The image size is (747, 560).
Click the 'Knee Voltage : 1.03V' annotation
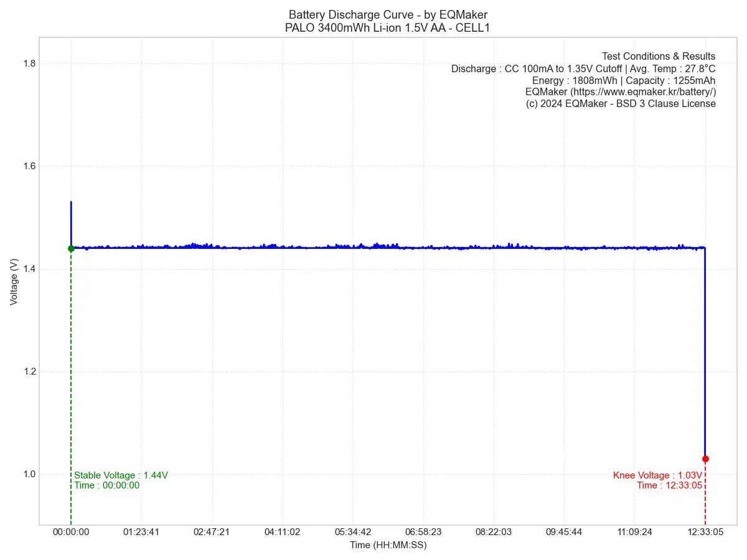coord(657,475)
